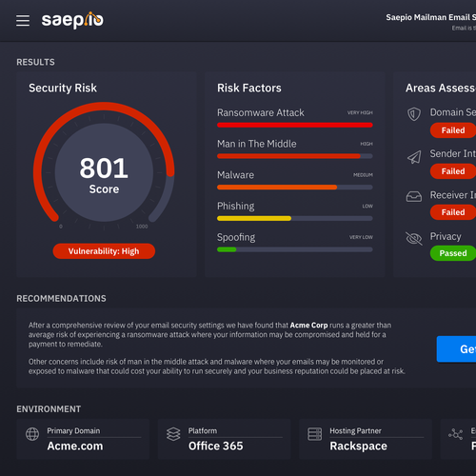The height and width of the screenshot is (476, 476).
Task: Click the Primary Domain globe icon
Action: (32, 434)
